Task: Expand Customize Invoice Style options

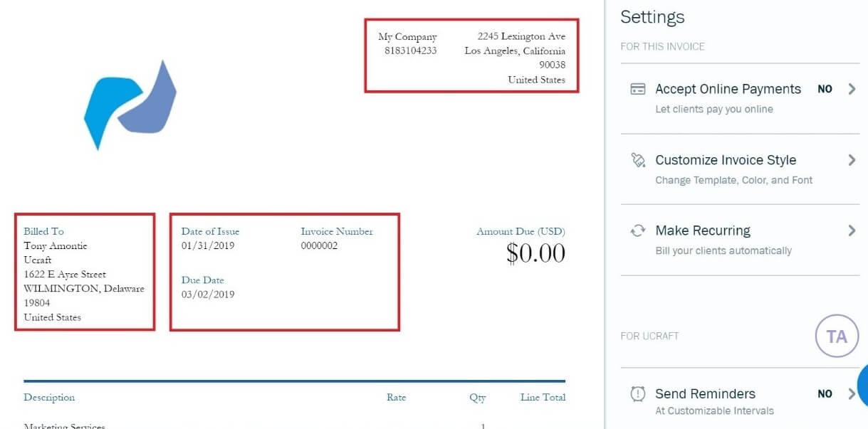Action: tap(852, 159)
